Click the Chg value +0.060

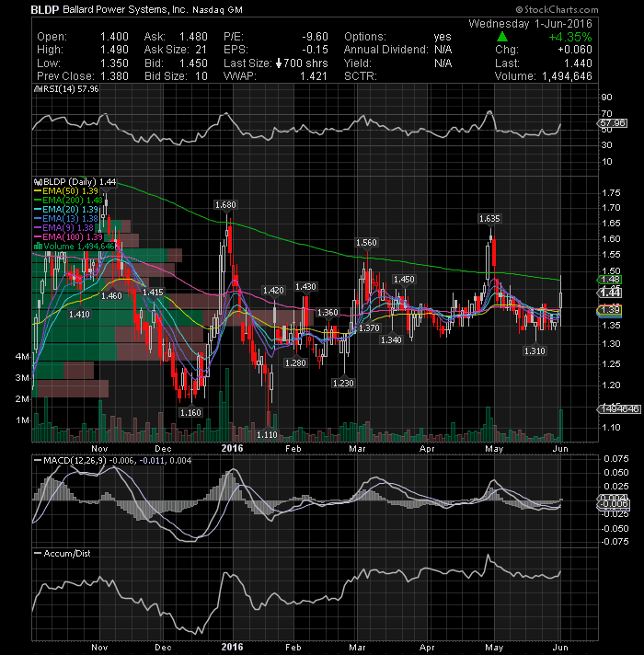click(x=575, y=50)
